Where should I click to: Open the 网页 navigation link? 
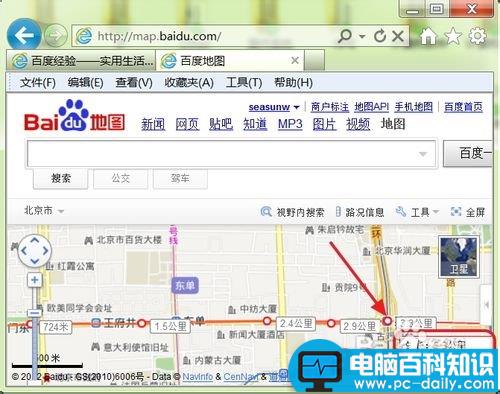tap(187, 124)
